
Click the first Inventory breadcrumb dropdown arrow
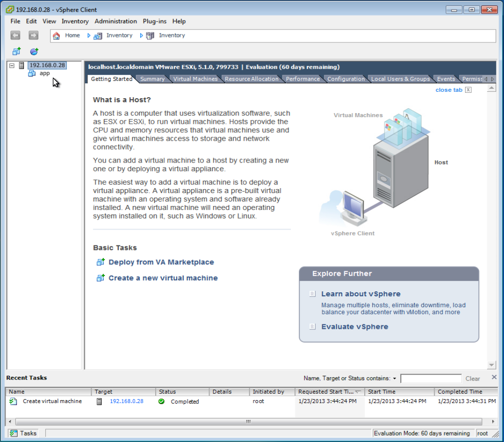click(89, 36)
